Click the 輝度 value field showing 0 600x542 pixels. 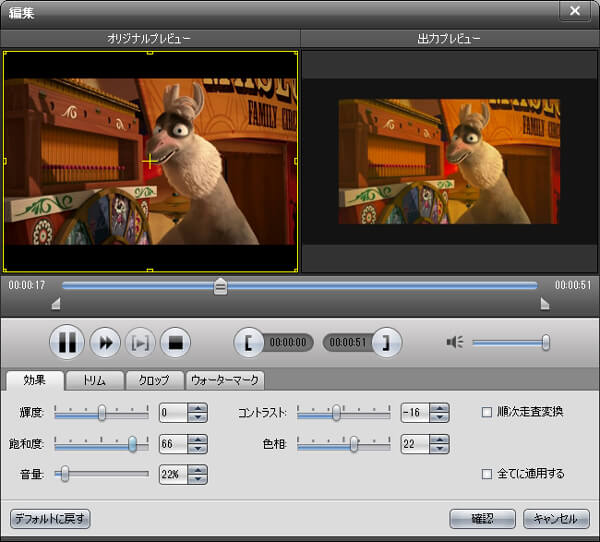point(173,413)
